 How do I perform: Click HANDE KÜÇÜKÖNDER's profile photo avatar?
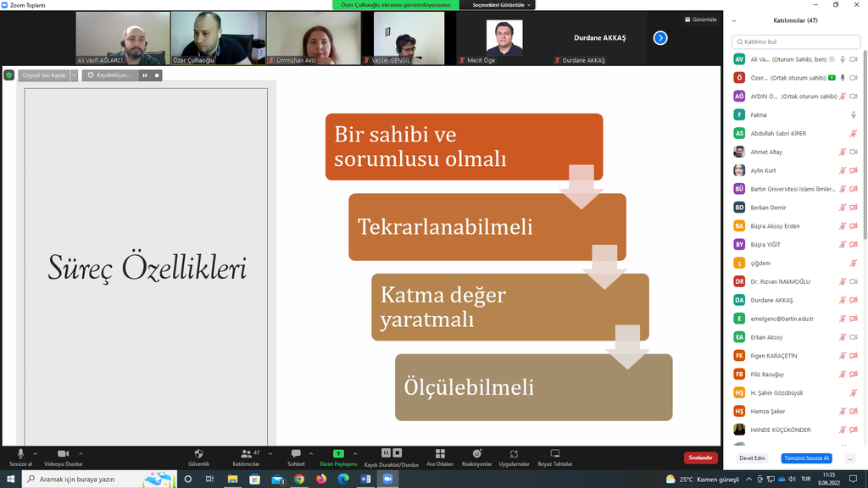pyautogui.click(x=739, y=430)
